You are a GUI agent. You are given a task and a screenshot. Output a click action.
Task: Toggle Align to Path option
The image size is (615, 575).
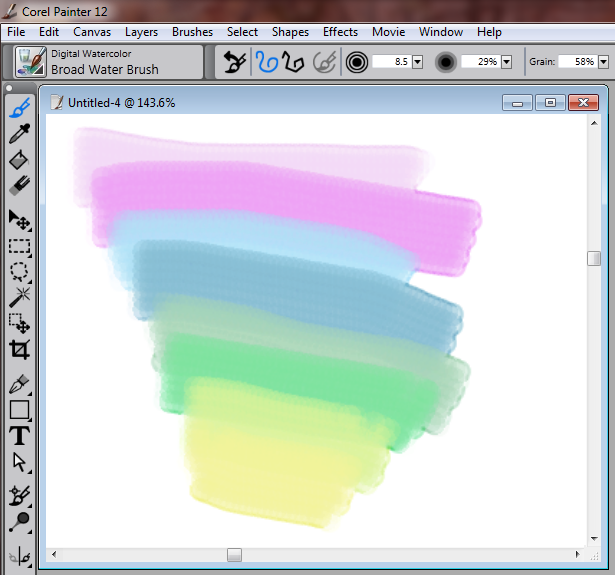tap(324, 62)
